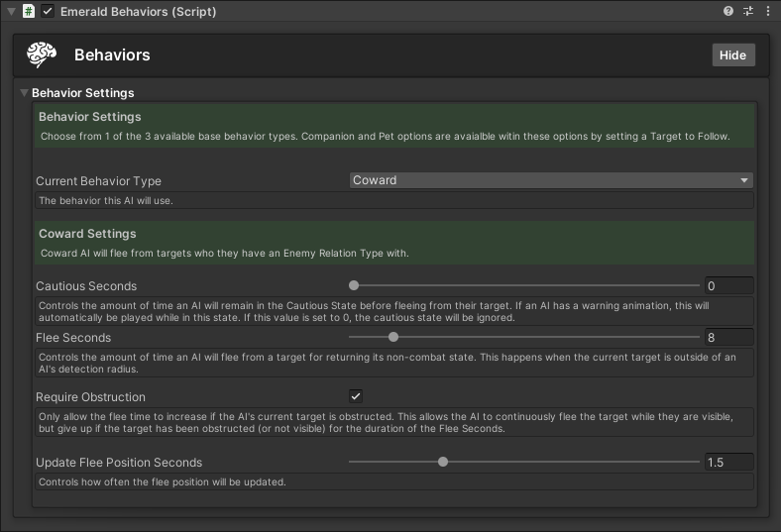This screenshot has height=532, width=781.
Task: Collapse the Emerald Behaviors component foldout arrow
Action: pyautogui.click(x=10, y=12)
